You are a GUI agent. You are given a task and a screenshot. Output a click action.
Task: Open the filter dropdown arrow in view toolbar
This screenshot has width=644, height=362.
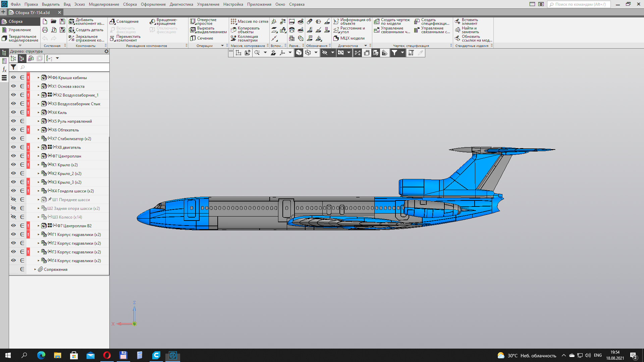tap(402, 53)
